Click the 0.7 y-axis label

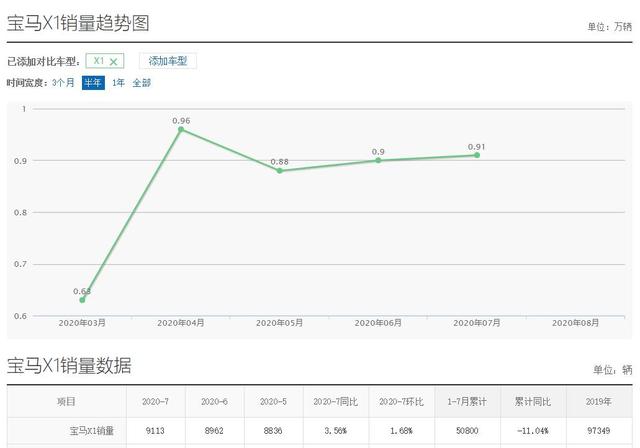tap(20, 264)
